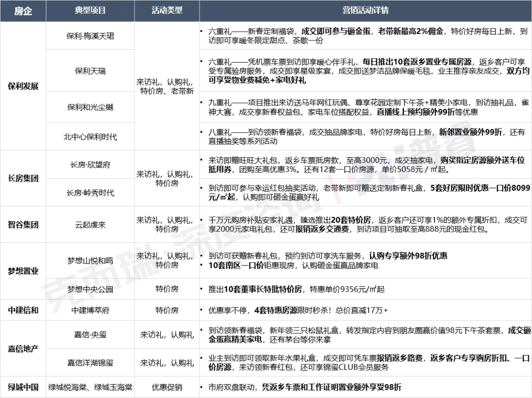Click details mentioning 千万元购房补贴
532x398 pixels.
(x=366, y=224)
